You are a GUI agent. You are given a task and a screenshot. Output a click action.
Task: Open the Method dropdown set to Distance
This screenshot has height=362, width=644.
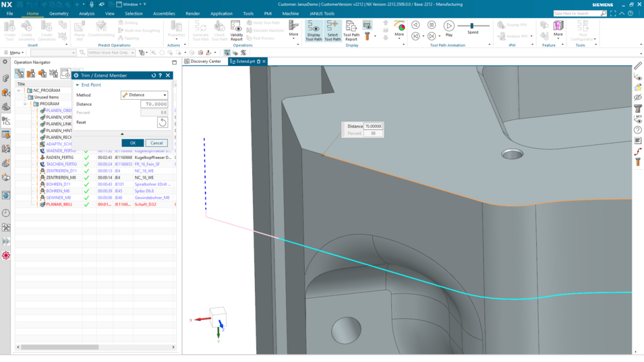pos(144,95)
